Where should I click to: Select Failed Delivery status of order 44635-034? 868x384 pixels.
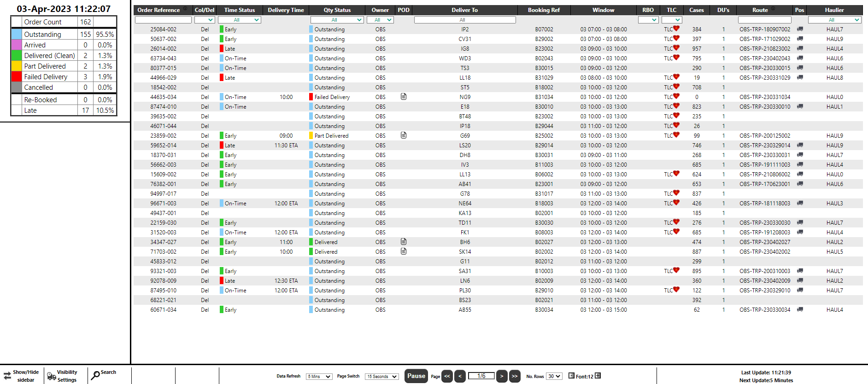(x=332, y=97)
